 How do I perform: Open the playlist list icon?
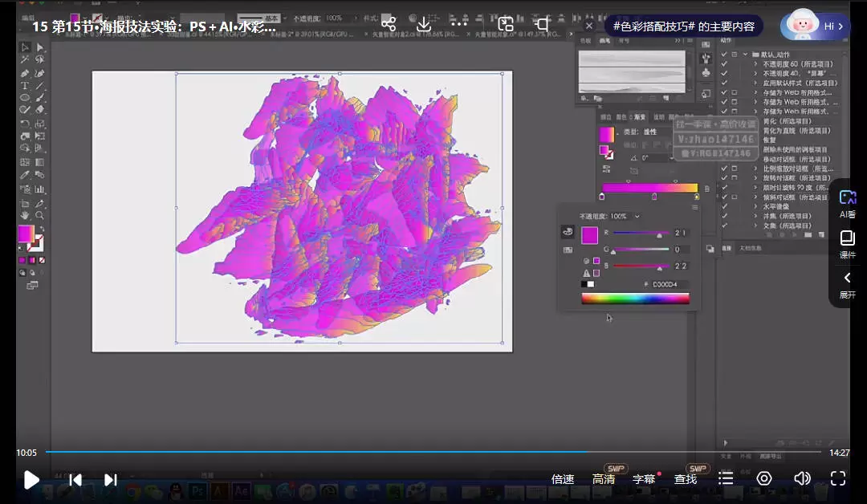726,479
